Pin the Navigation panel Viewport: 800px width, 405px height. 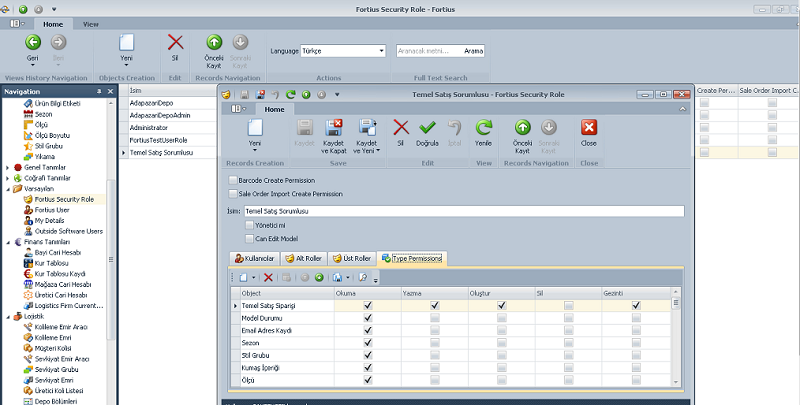pos(99,91)
